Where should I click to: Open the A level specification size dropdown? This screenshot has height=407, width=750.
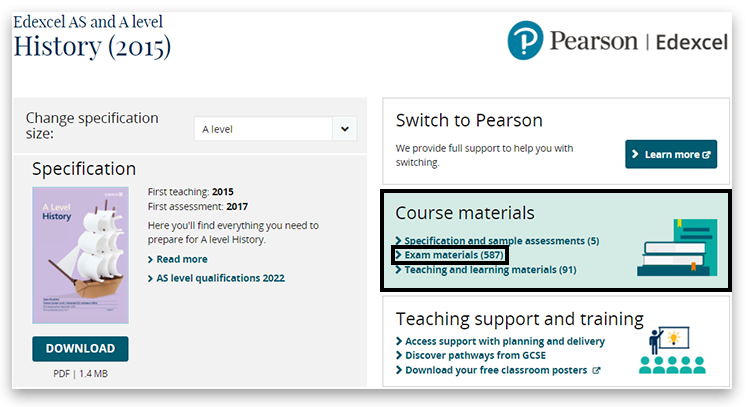click(x=275, y=129)
